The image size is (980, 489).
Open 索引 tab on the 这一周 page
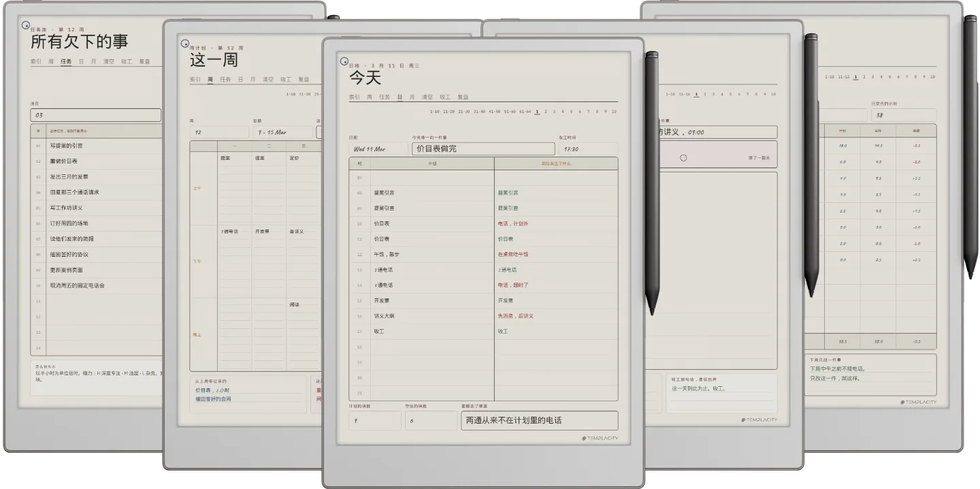(x=195, y=79)
